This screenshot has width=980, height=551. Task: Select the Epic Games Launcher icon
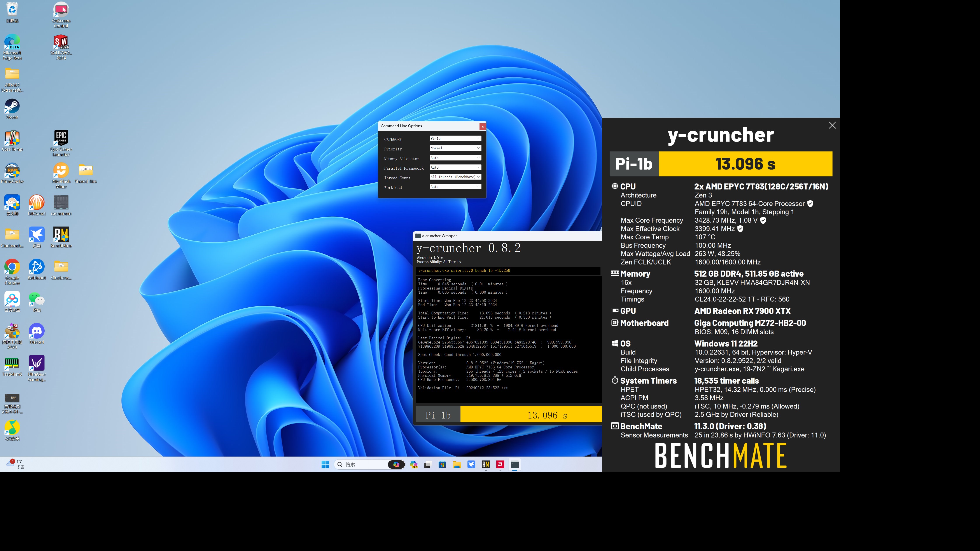pos(61,143)
